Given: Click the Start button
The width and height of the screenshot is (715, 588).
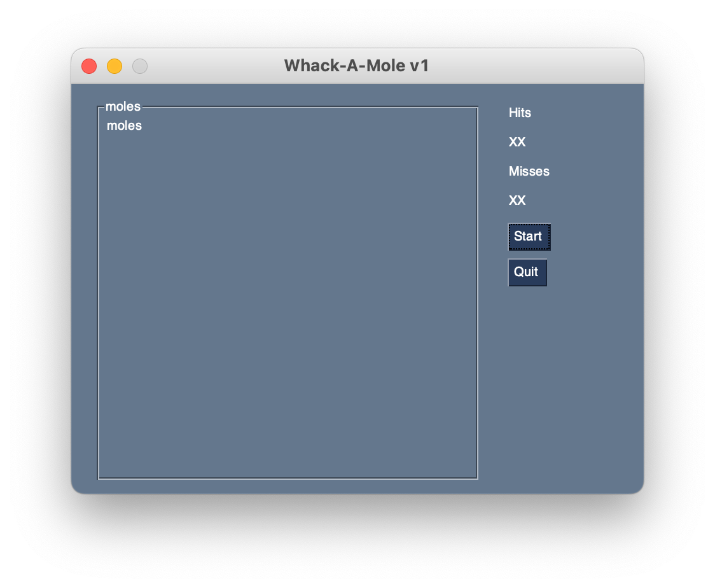Looking at the screenshot, I should [x=529, y=237].
